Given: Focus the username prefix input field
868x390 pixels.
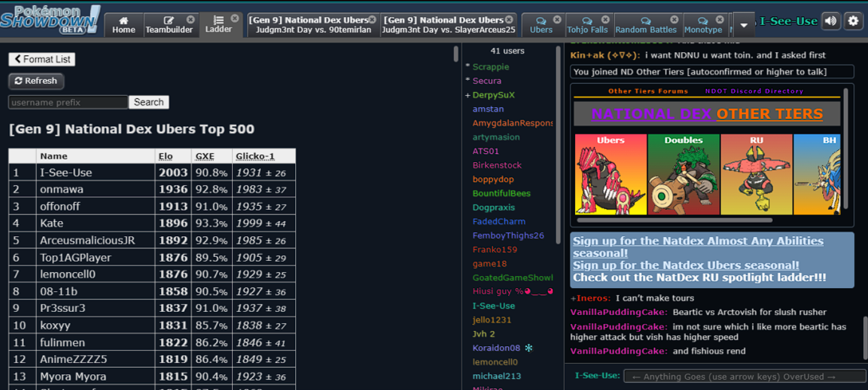Looking at the screenshot, I should 68,102.
